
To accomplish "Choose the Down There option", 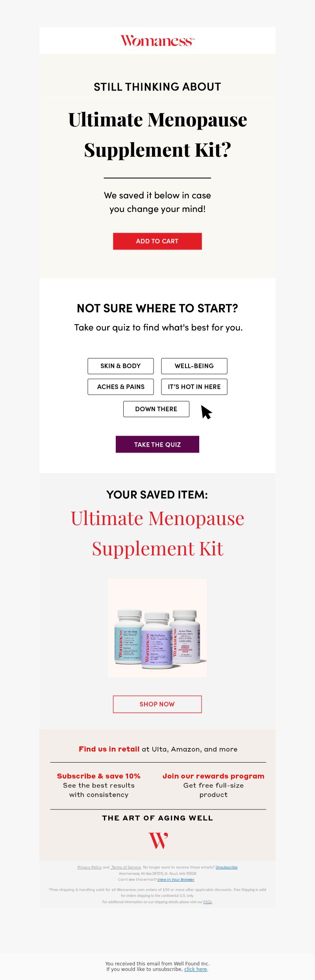I will 156,409.
